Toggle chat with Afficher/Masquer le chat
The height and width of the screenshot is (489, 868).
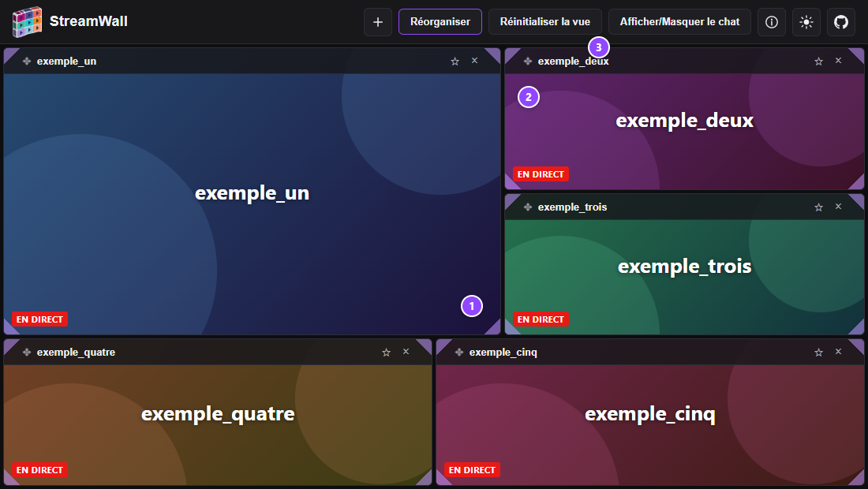coord(679,21)
